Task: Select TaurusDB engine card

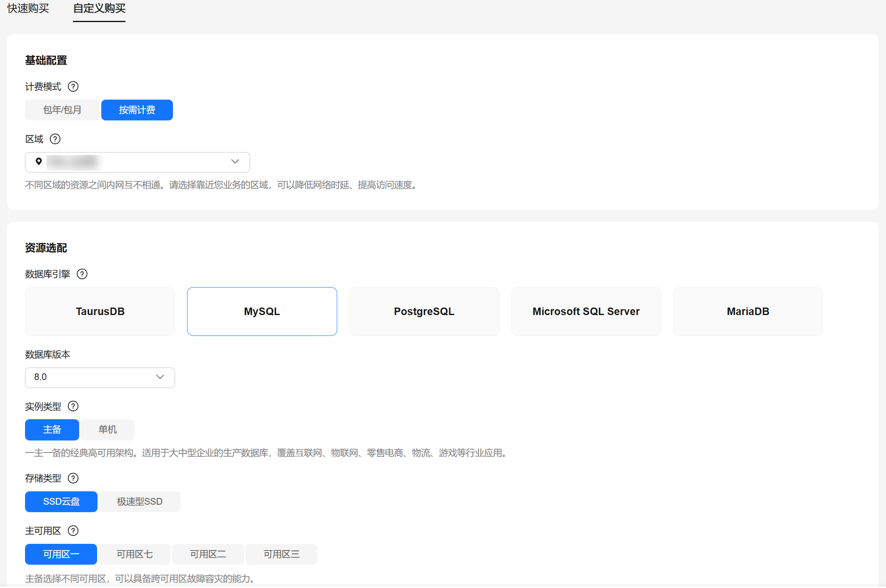Action: pos(100,311)
